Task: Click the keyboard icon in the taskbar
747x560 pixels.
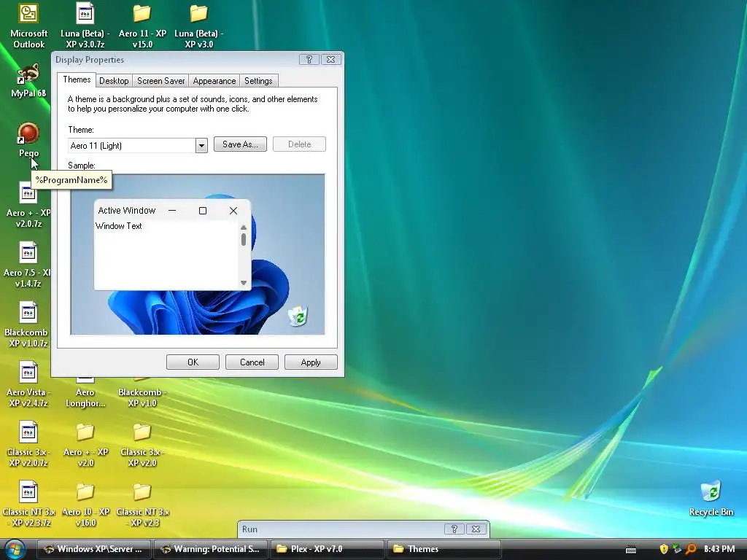Action: (631, 550)
